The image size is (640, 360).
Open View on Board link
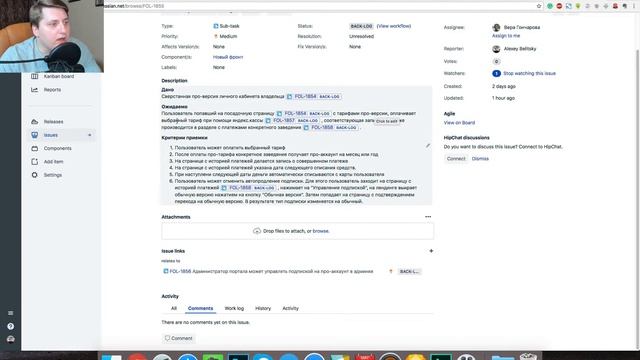(459, 123)
